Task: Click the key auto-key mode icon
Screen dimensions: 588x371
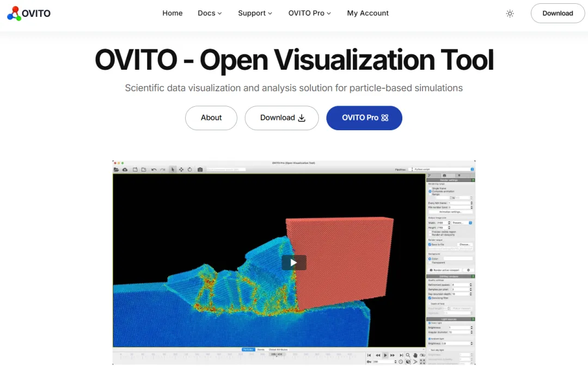Action: click(x=369, y=362)
